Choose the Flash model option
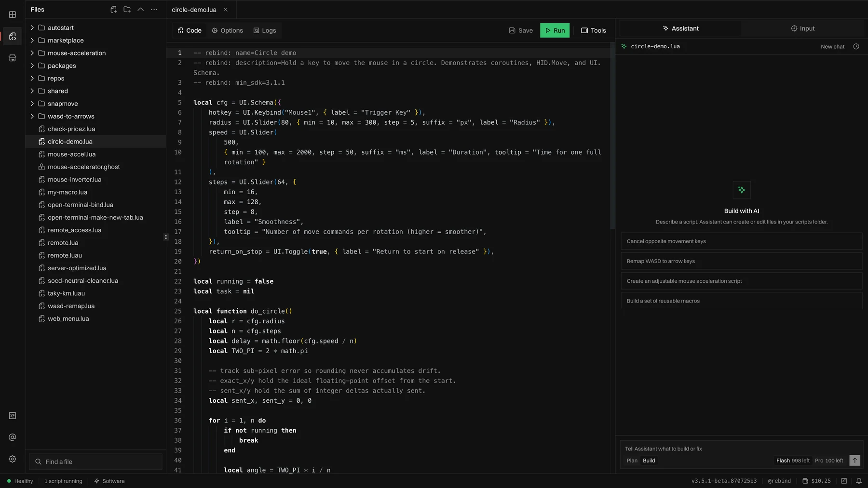 tap(793, 461)
